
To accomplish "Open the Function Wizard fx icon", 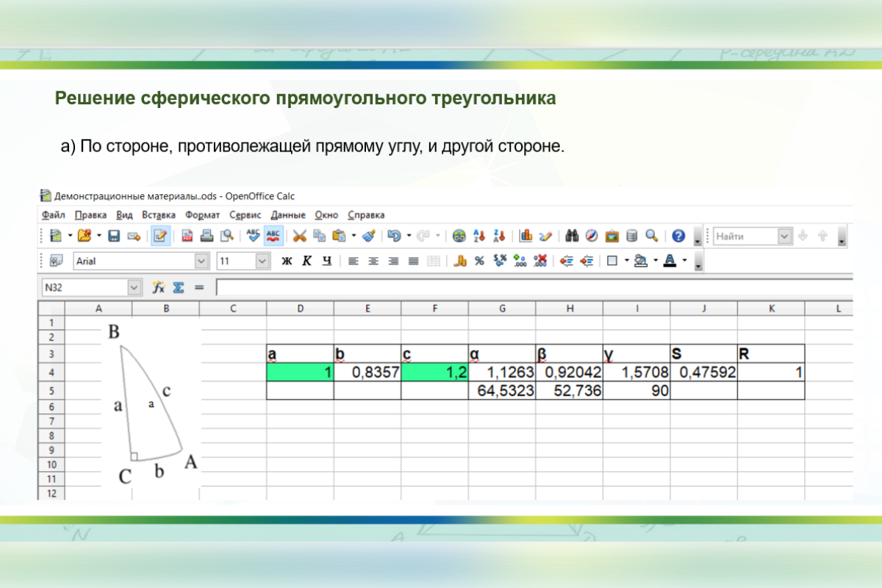I will (158, 287).
